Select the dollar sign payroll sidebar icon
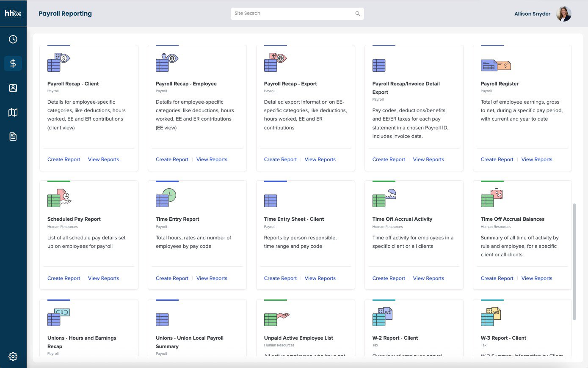This screenshot has width=588, height=368. [13, 63]
